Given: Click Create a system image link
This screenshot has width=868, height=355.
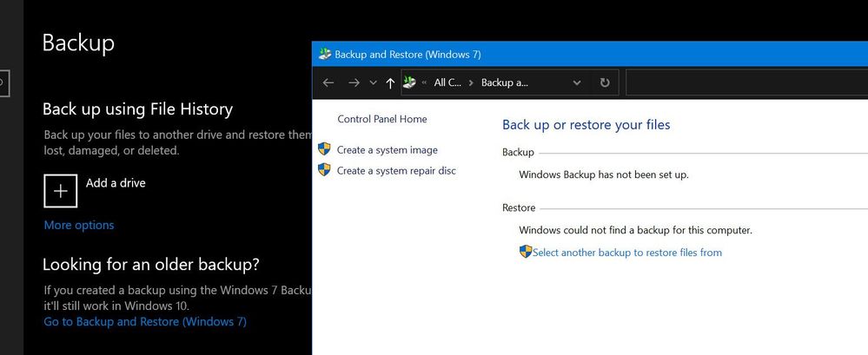Looking at the screenshot, I should click(x=388, y=150).
